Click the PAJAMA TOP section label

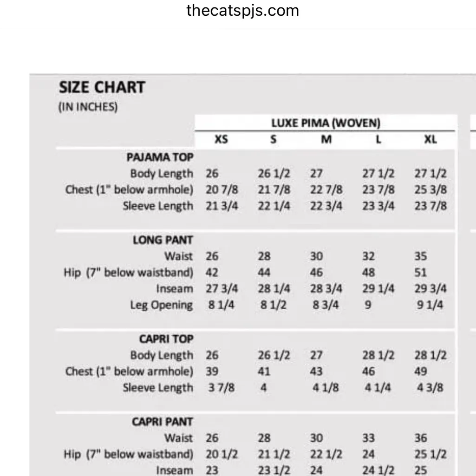(x=160, y=157)
